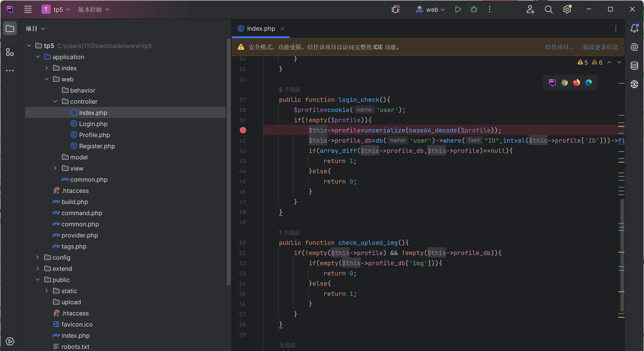Collapse the application folder
Screen dimensions: 644x351
(38, 57)
